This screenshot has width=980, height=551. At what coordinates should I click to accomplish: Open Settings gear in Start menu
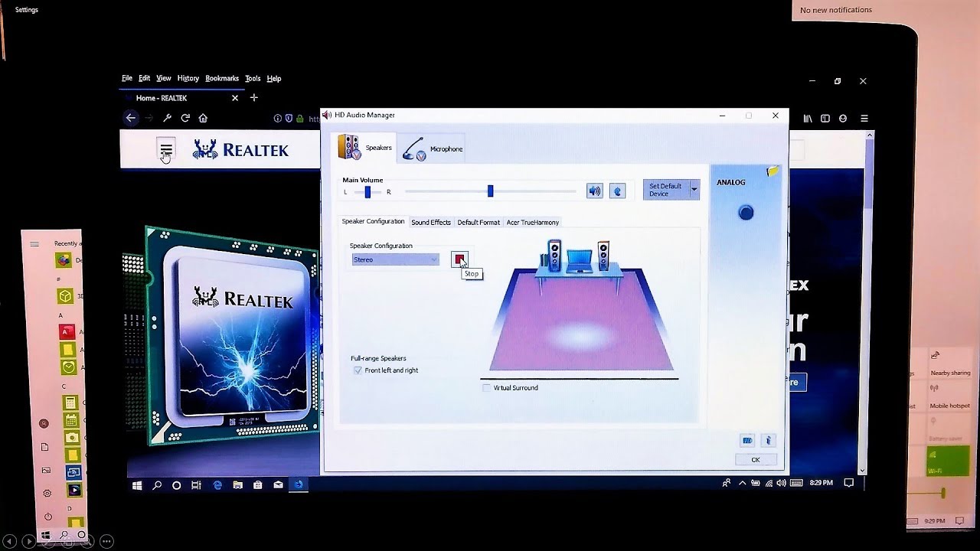(47, 494)
